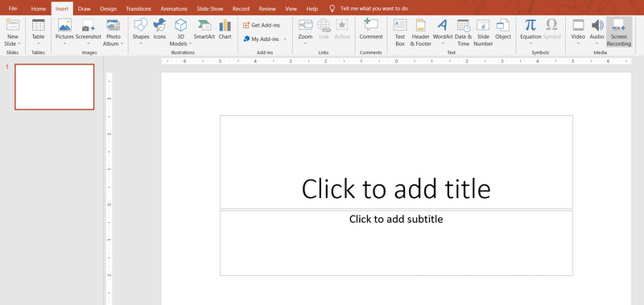
Task: Click My Add-ins button
Action: 261,39
